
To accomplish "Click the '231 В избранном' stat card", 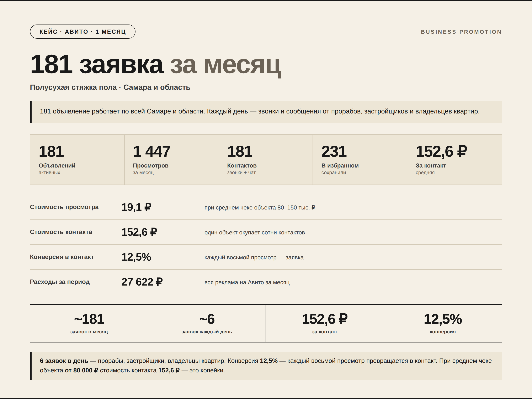I will pos(360,159).
